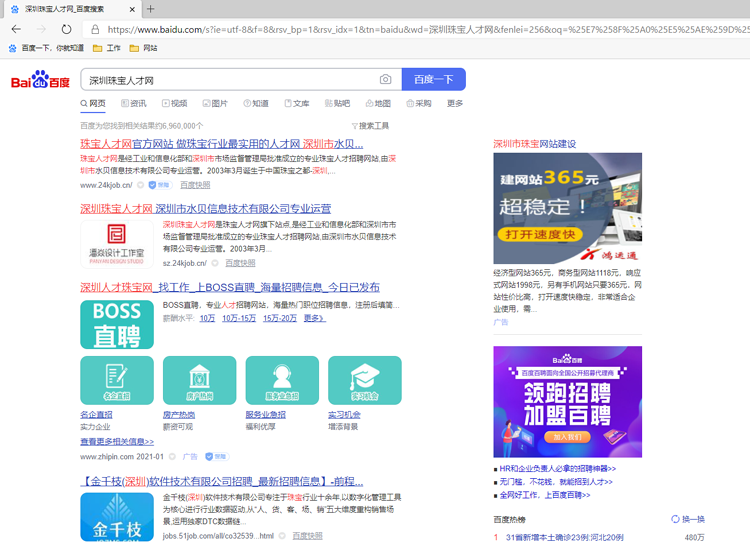
Task: Click the padlock site info icon
Action: (x=95, y=30)
